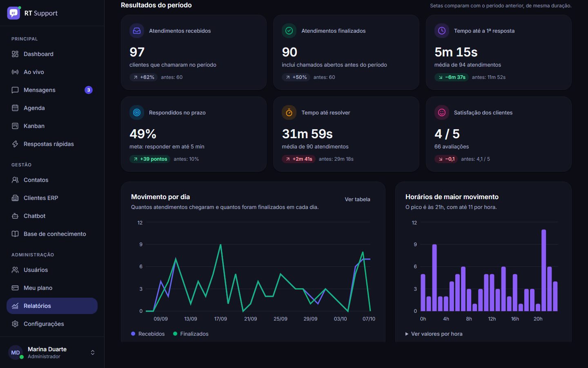Open the Kanban menu label
This screenshot has width=588, height=368.
pos(34,126)
